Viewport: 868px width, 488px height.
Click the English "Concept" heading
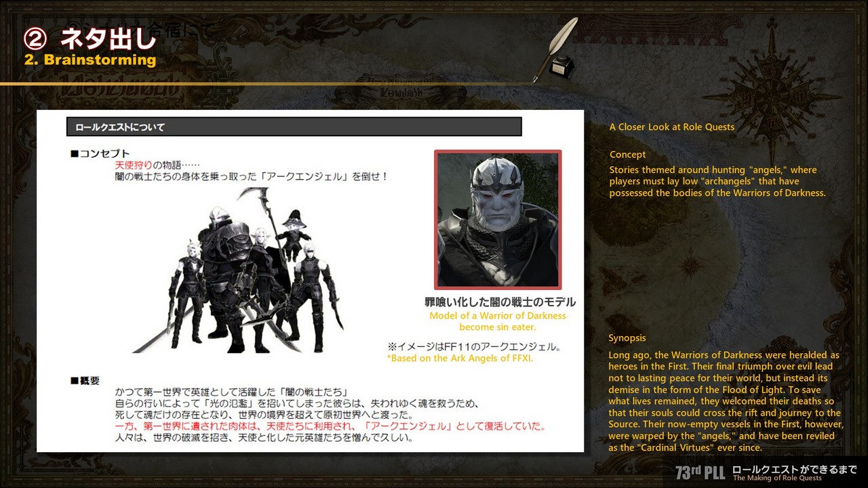pyautogui.click(x=627, y=155)
